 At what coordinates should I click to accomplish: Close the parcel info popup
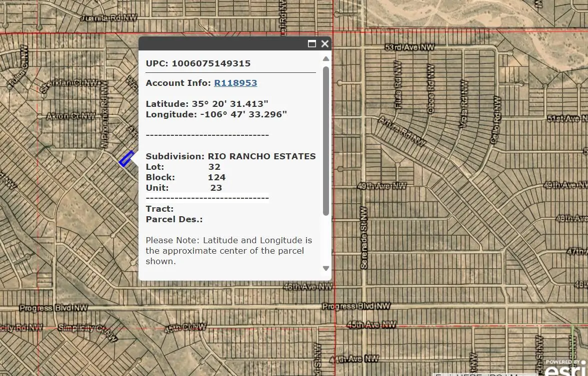click(x=325, y=44)
